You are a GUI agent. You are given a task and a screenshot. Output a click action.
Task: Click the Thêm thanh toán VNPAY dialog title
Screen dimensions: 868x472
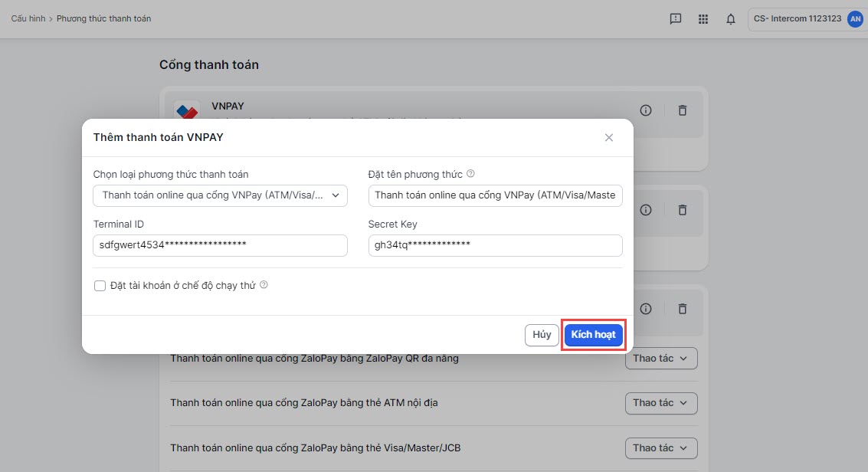(159, 137)
